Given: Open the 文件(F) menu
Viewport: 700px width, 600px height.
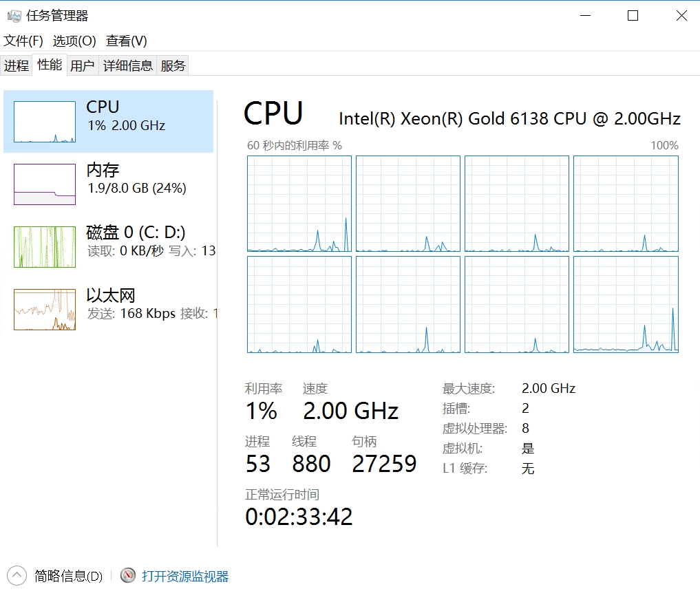Looking at the screenshot, I should (x=23, y=41).
